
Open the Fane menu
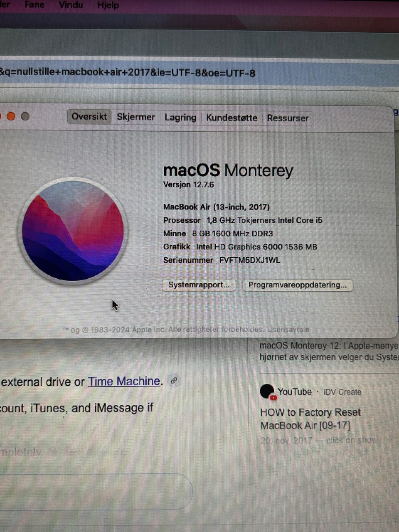point(34,5)
